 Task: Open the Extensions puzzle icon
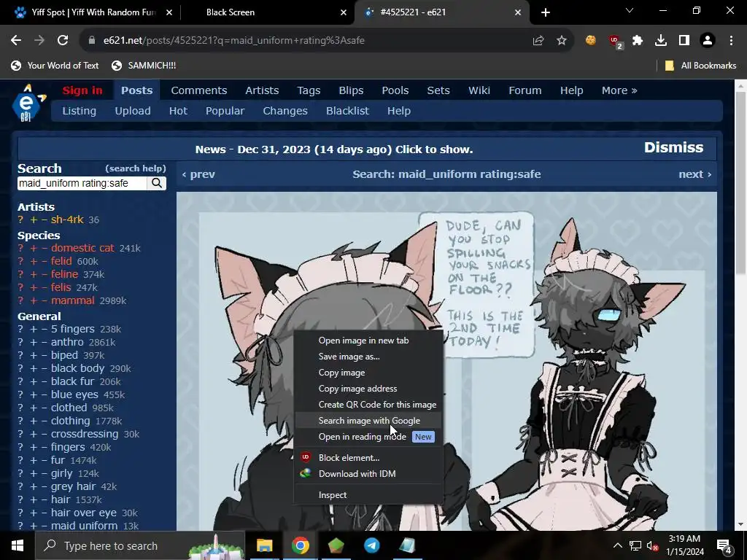(x=638, y=41)
